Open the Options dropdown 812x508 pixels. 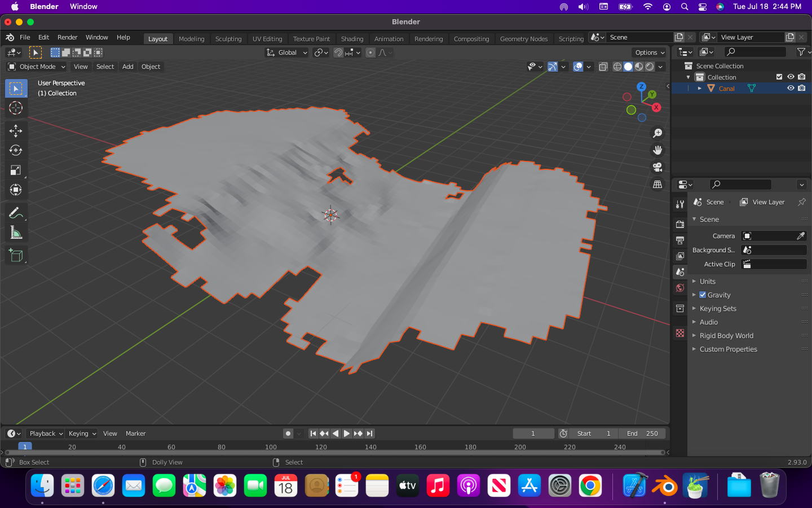pyautogui.click(x=650, y=52)
